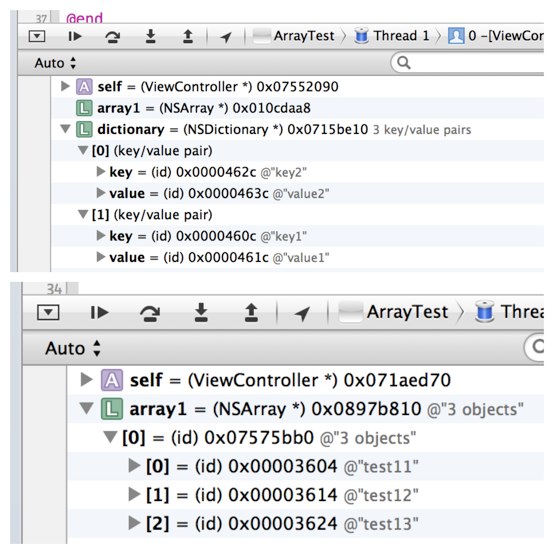Simulate location arrow in lower toolbar
Viewport: 554px width, 554px height.
302,313
